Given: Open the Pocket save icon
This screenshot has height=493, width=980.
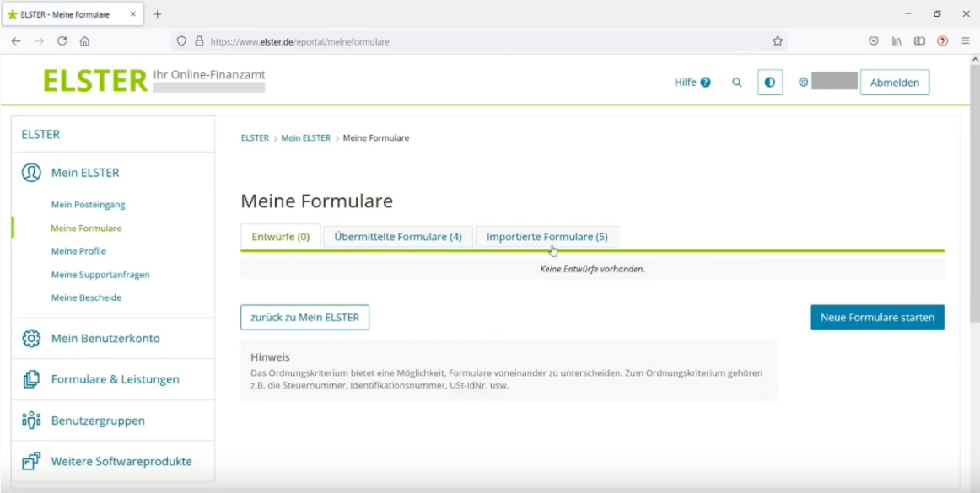Looking at the screenshot, I should [x=874, y=41].
